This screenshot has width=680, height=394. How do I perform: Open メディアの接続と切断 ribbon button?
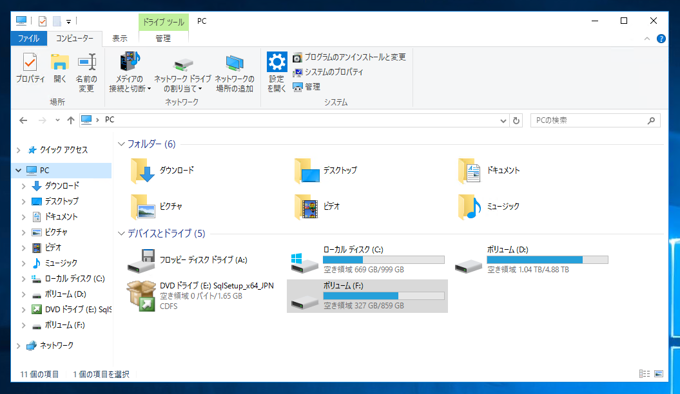tap(130, 72)
